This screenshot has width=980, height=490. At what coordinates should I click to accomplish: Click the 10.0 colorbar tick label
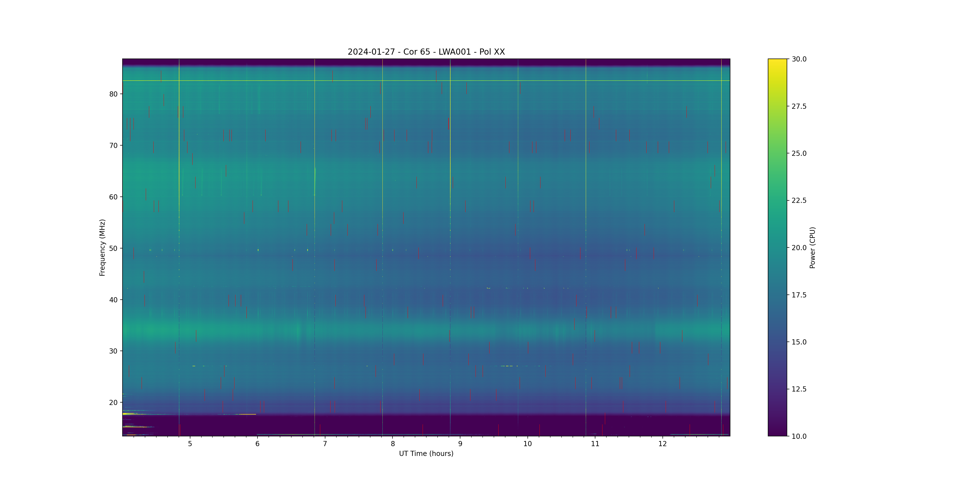(799, 436)
